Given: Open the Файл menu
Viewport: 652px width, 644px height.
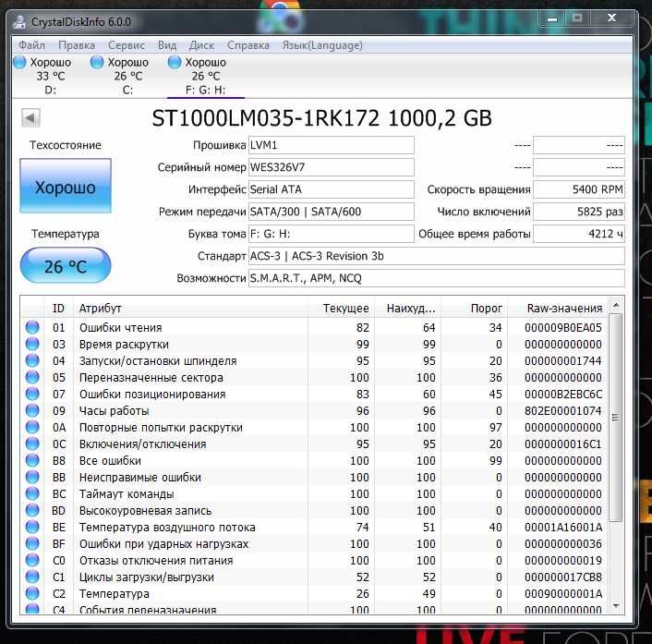Looking at the screenshot, I should 31,45.
